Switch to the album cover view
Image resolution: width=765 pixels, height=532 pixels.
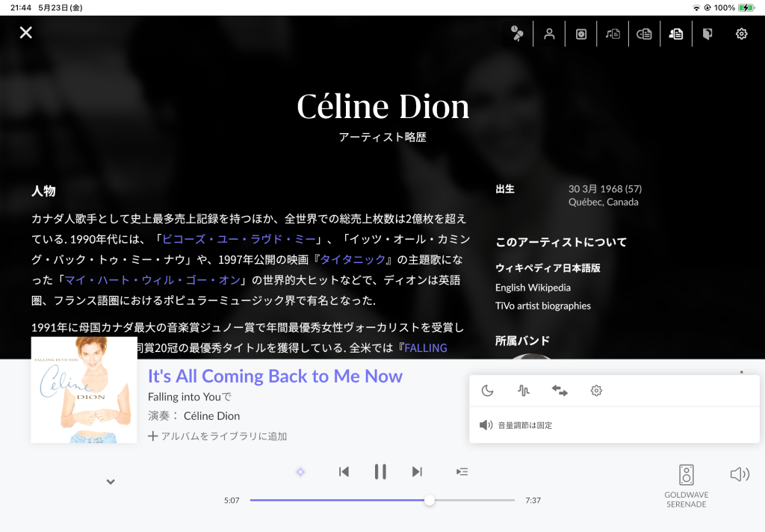581,34
